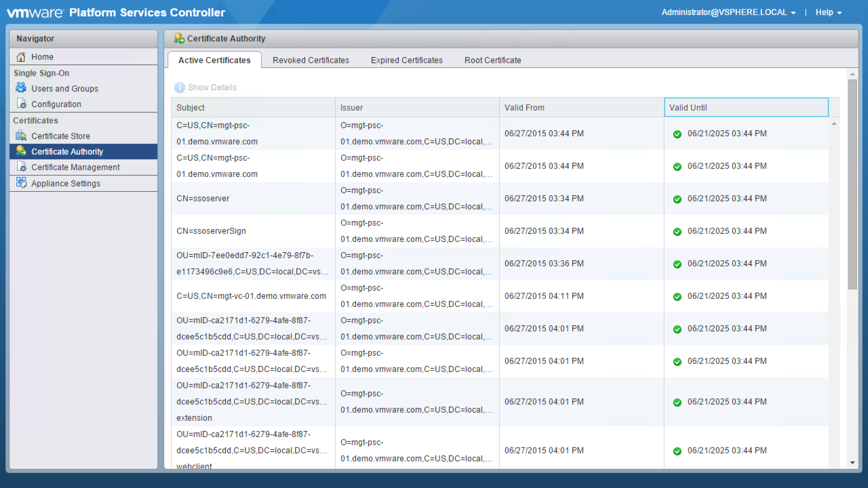Expand the Administrator@VSPHERE.LOCAL dropdown
The height and width of the screenshot is (488, 868).
pyautogui.click(x=728, y=13)
